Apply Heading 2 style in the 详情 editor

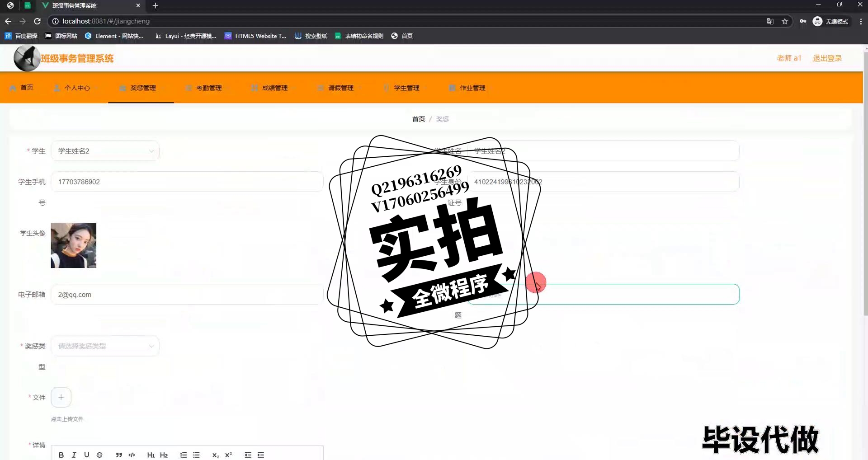(164, 455)
